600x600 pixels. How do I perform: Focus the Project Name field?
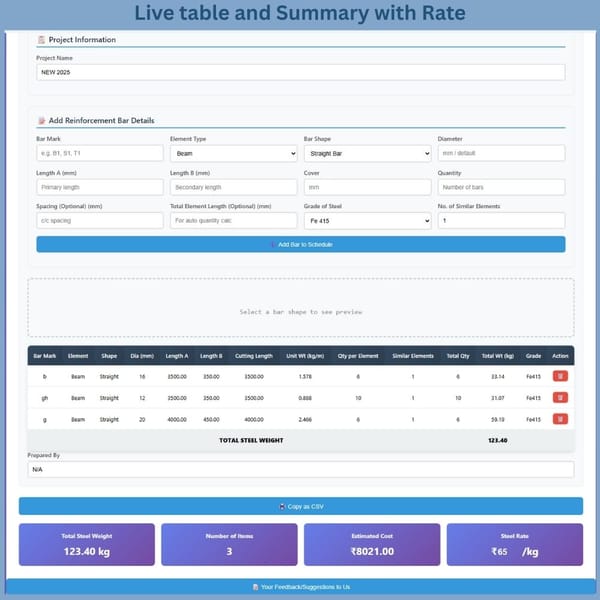300,73
